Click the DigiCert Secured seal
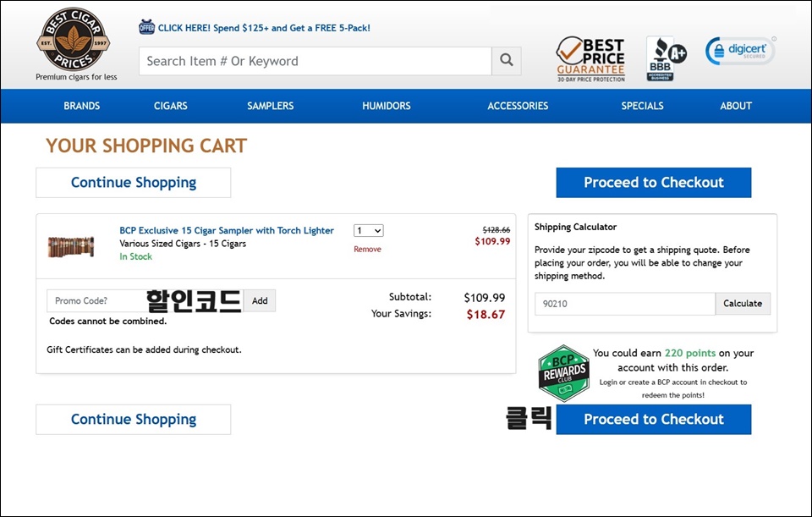The height and width of the screenshot is (517, 812). (x=741, y=51)
